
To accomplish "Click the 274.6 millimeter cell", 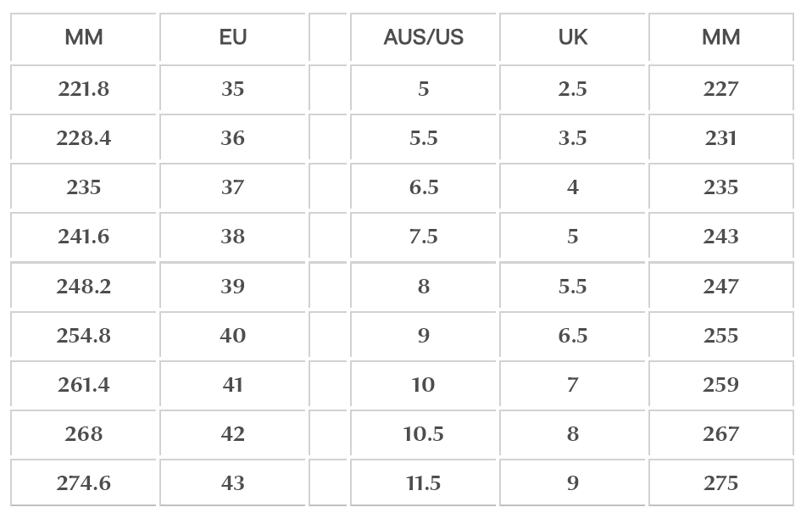I will pos(83,483).
